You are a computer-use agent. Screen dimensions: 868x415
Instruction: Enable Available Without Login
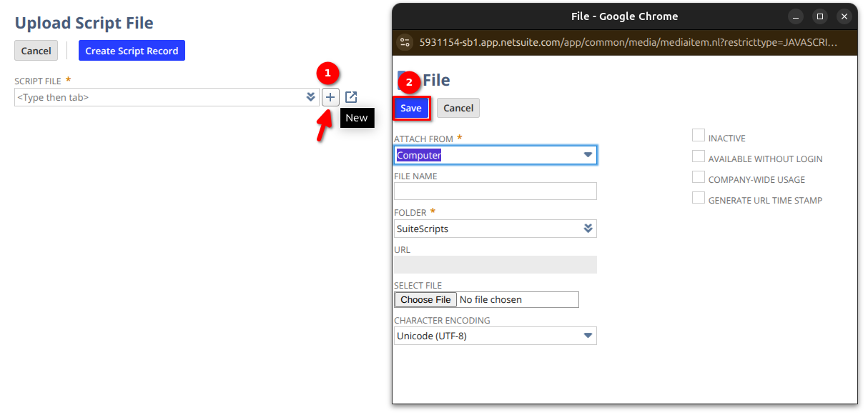pyautogui.click(x=699, y=156)
